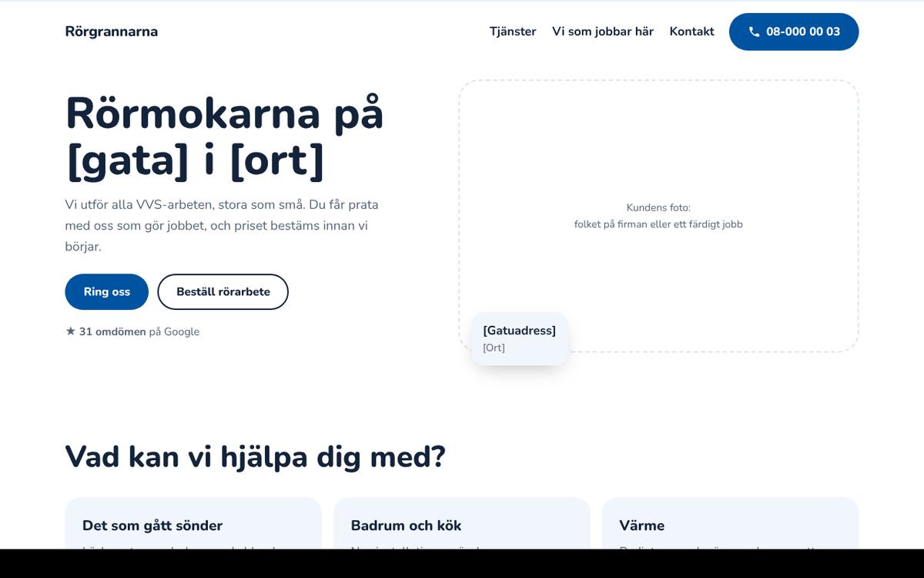Click the Vi utför alla VVS-arbeten paragraph
Viewport: 924px width, 578px height.
click(222, 226)
